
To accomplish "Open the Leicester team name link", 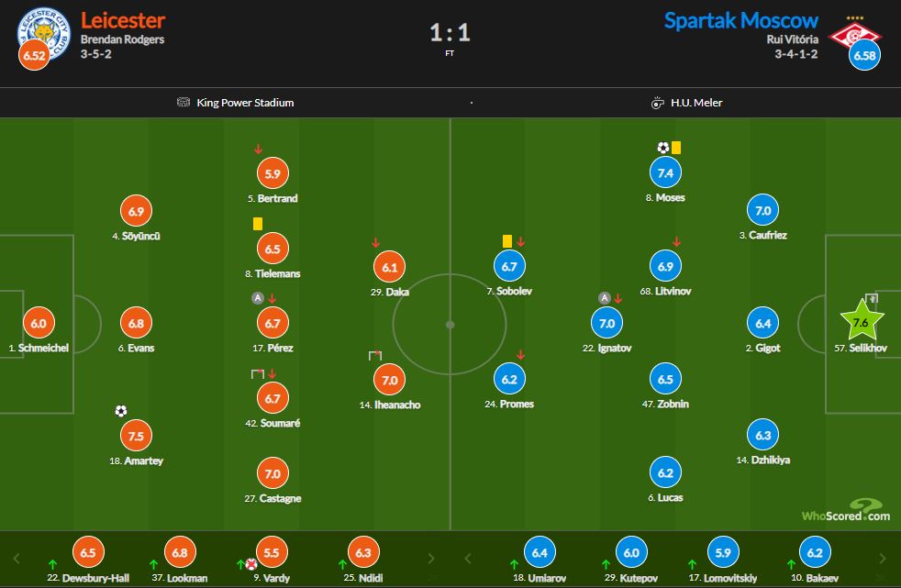I will (x=122, y=20).
